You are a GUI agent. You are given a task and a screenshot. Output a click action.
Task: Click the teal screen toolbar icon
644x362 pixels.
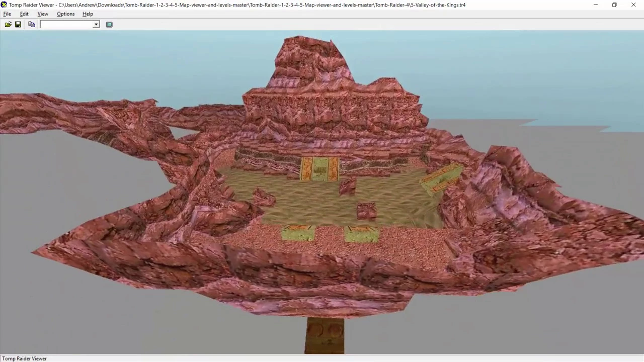pos(109,24)
